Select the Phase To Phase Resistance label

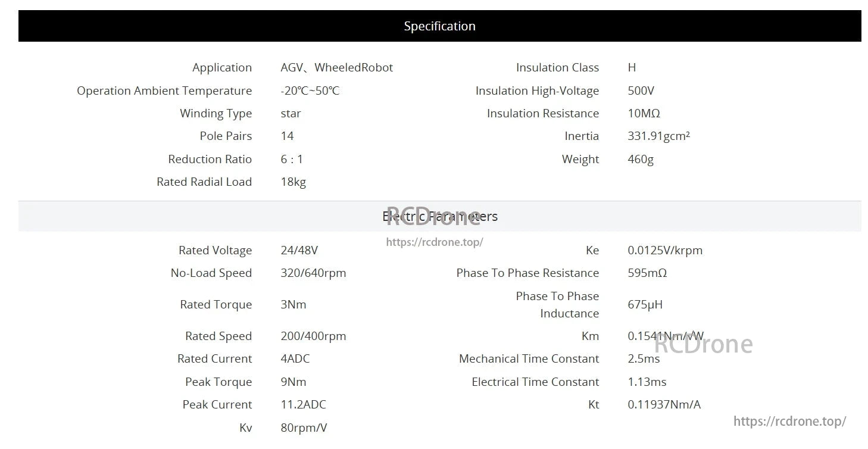click(x=527, y=273)
